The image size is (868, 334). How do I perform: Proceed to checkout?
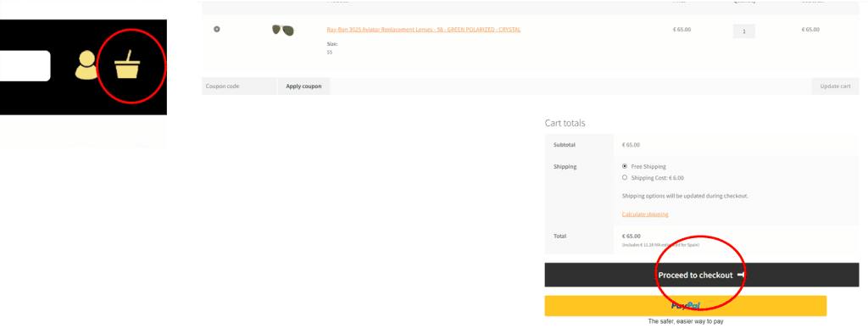tap(701, 275)
